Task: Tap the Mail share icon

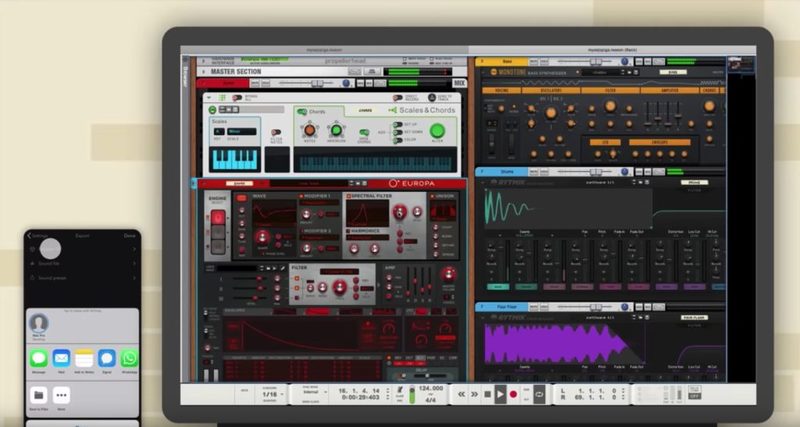Action: point(62,358)
